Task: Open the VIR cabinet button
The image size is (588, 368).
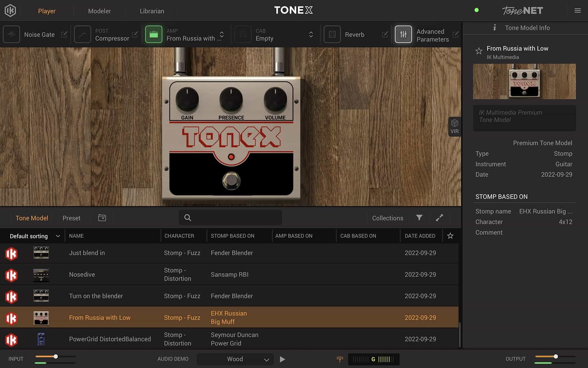Action: click(454, 127)
